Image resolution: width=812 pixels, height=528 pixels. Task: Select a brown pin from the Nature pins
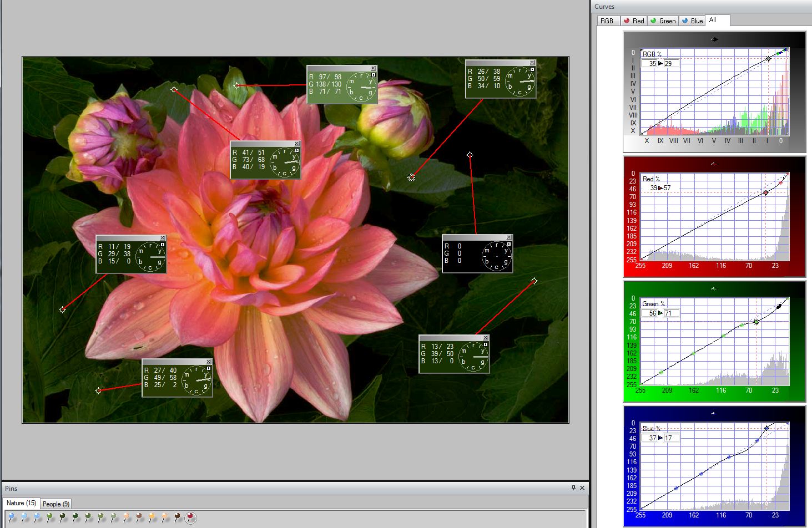(x=139, y=516)
